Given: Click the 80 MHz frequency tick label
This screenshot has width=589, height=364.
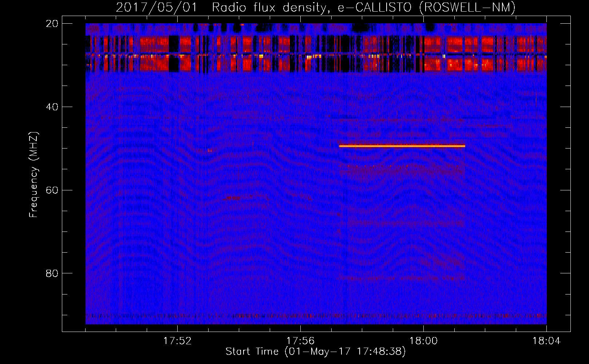Looking at the screenshot, I should [x=52, y=273].
